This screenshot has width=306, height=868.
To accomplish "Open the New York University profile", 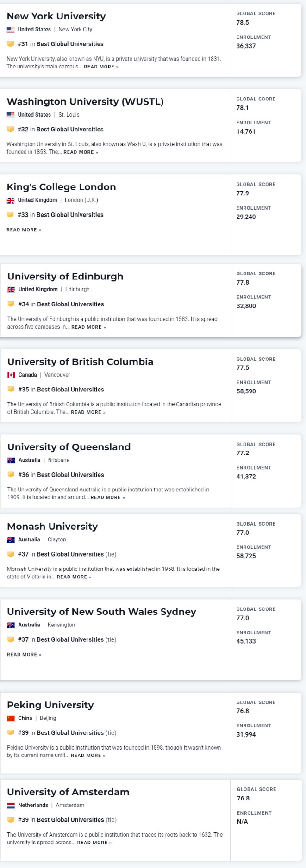I will tap(56, 16).
